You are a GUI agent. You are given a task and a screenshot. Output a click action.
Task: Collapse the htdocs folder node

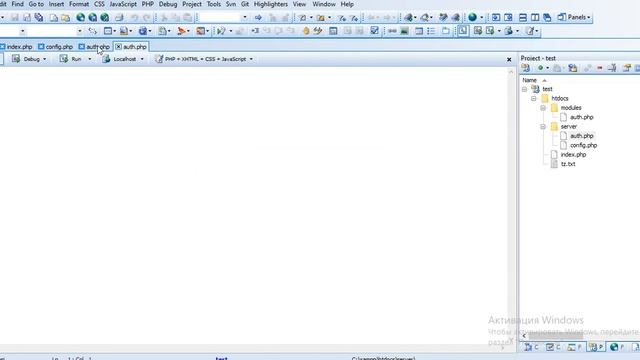pyautogui.click(x=533, y=98)
